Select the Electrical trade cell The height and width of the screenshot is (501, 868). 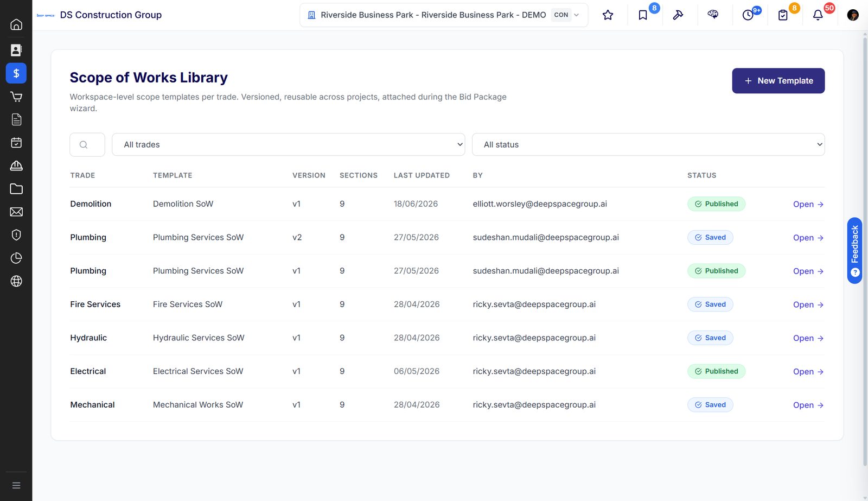88,371
